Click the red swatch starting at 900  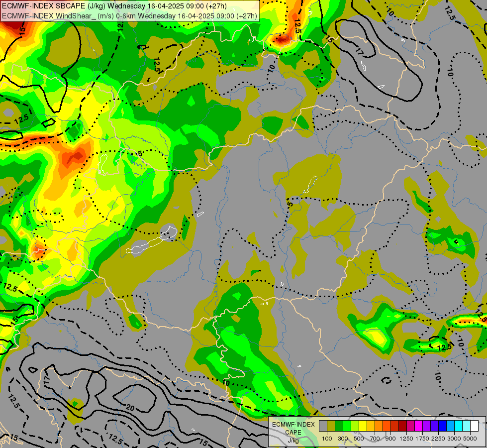(395, 426)
